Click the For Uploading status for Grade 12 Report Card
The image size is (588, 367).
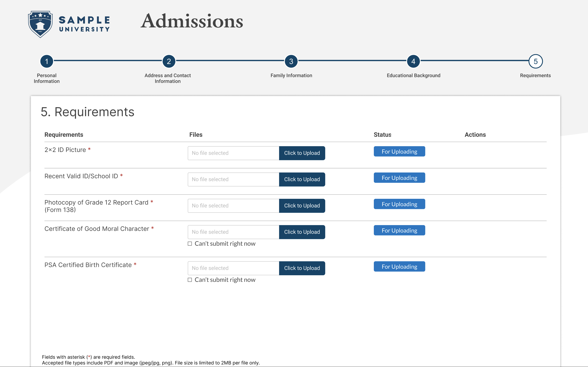(x=399, y=204)
